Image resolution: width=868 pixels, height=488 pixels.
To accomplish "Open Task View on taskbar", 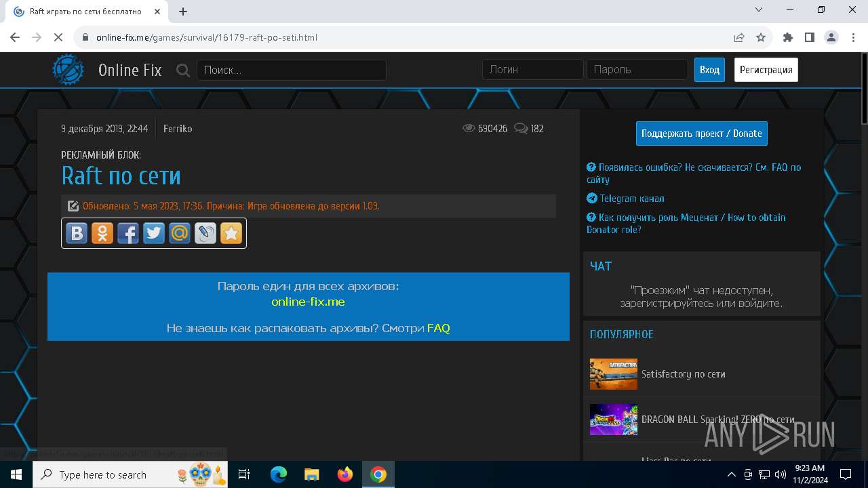I will click(x=245, y=474).
